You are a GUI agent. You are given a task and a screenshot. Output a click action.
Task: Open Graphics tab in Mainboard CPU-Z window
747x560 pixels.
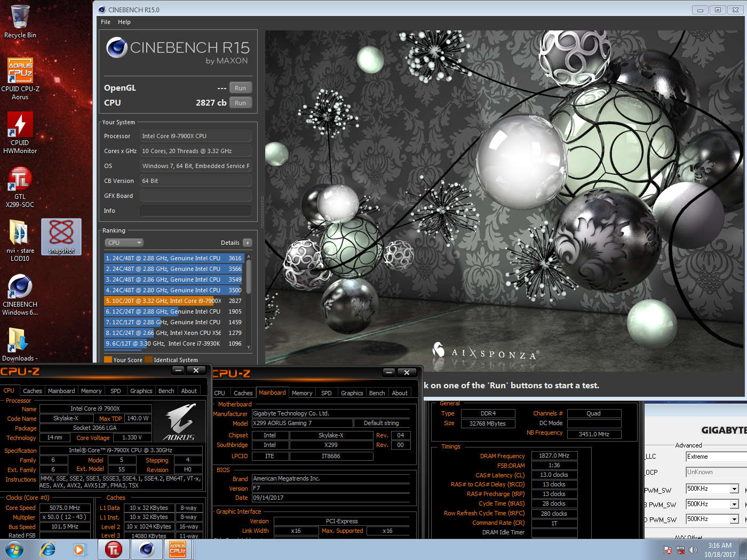(352, 393)
